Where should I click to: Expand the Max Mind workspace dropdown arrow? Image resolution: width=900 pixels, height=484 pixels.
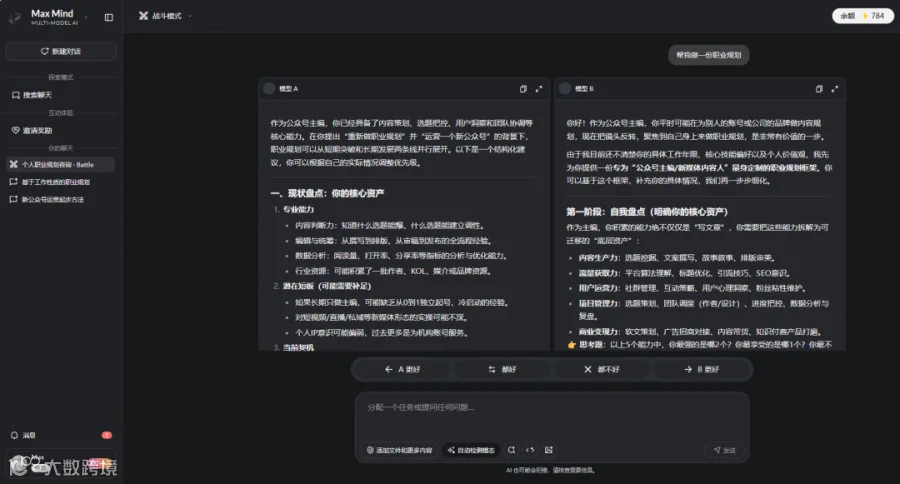click(86, 17)
